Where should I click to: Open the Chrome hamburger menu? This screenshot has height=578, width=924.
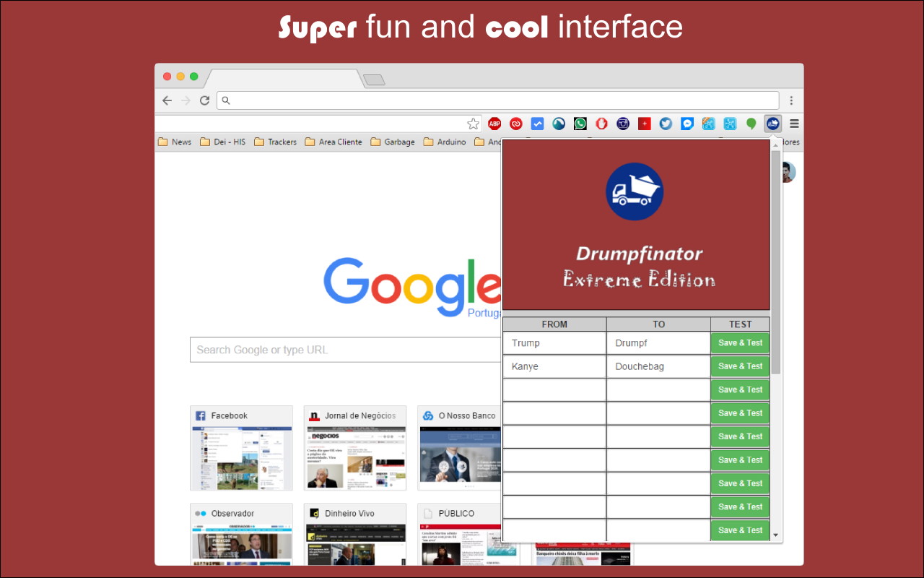click(794, 124)
